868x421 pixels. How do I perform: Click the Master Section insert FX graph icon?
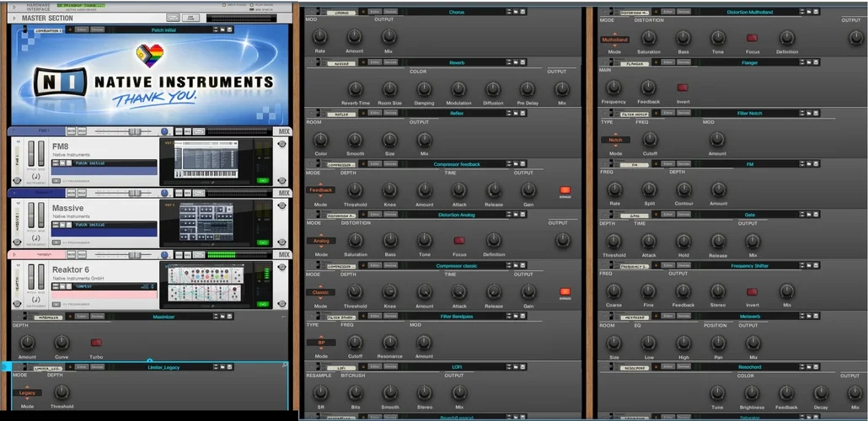173,19
